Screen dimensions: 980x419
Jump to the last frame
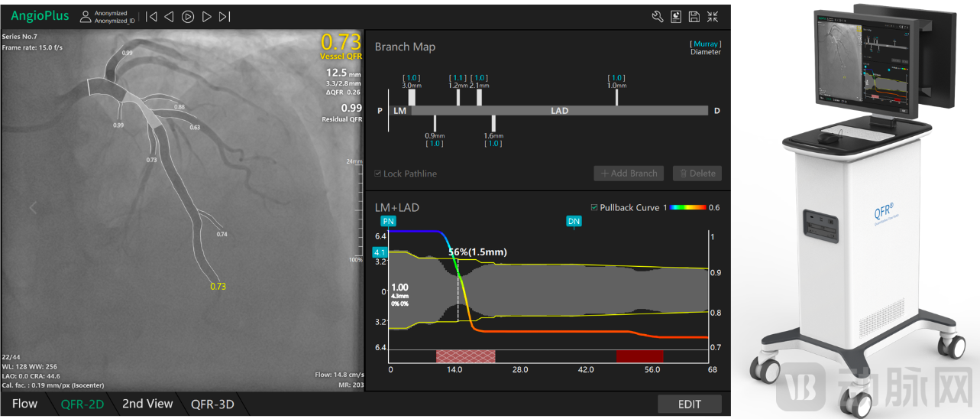(x=225, y=16)
